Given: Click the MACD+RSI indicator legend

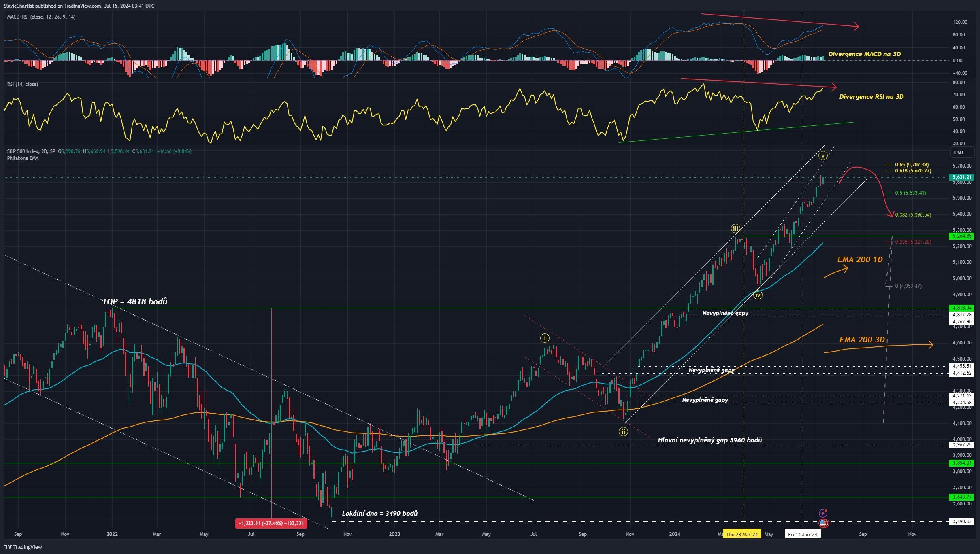Looking at the screenshot, I should [41, 17].
